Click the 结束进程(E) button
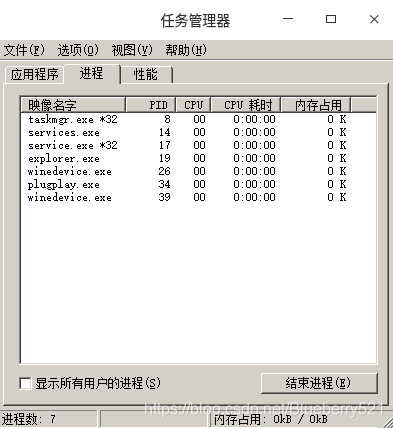This screenshot has width=393, height=428. pyautogui.click(x=319, y=383)
